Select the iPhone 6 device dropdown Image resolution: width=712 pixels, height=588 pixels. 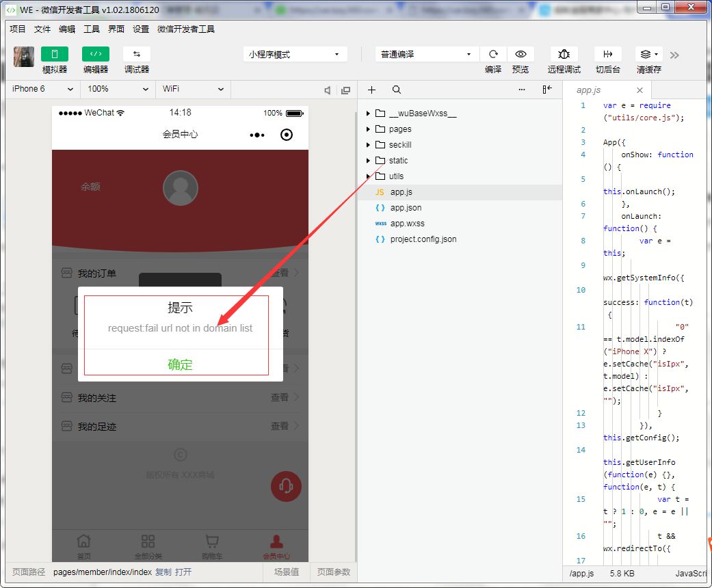[x=42, y=89]
